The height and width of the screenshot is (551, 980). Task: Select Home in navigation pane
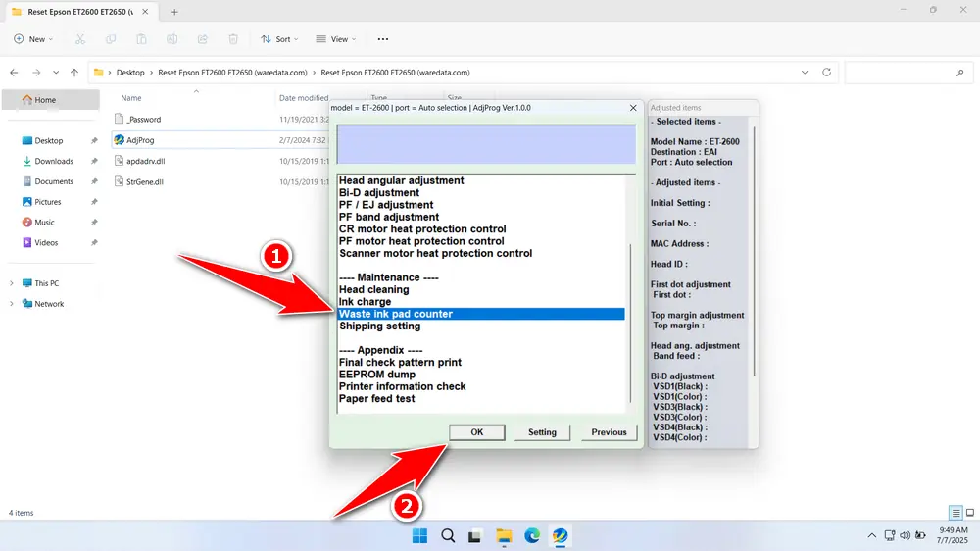[x=50, y=99]
